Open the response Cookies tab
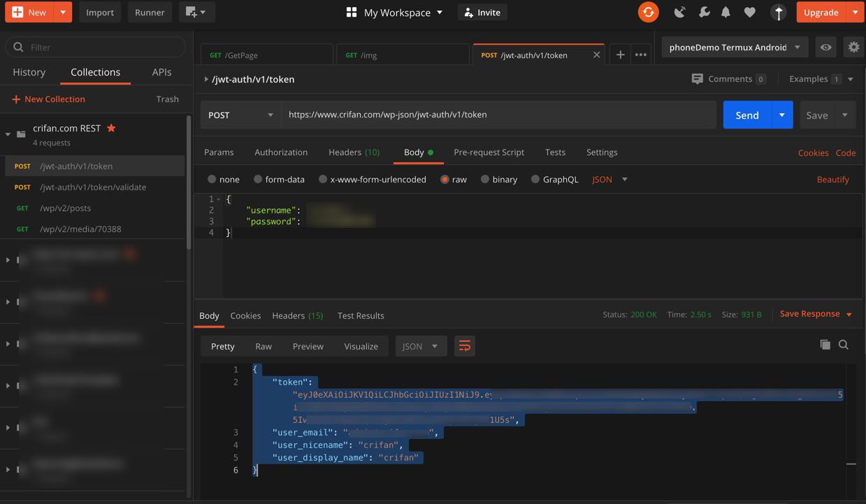 (245, 315)
